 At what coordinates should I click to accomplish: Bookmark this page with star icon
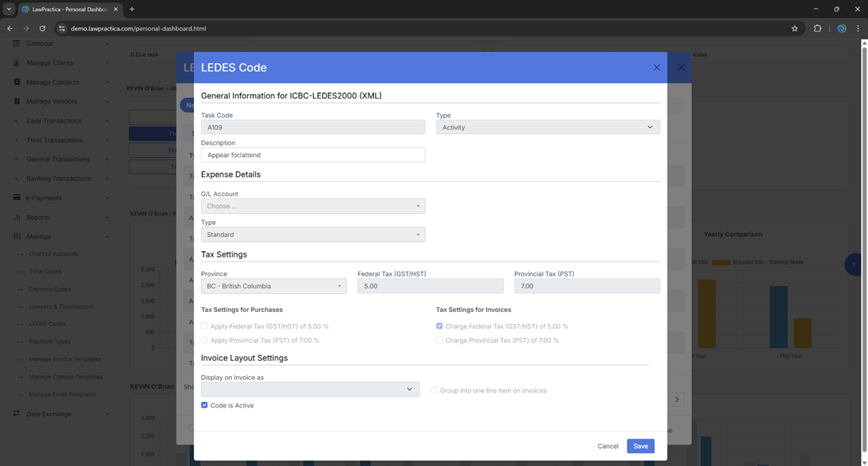[795, 28]
